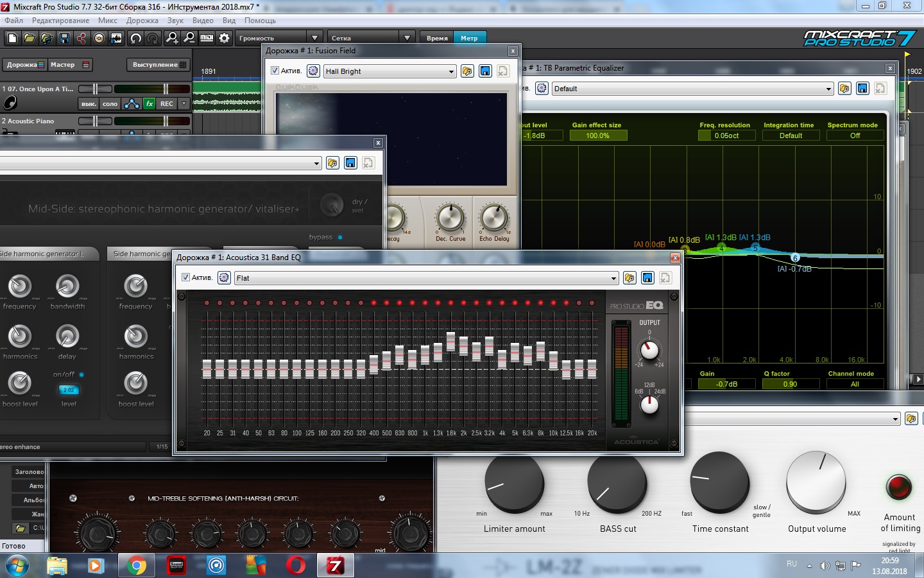Zoom out with magnifier minus icon
Screen dimensions: 924x578
[189, 39]
